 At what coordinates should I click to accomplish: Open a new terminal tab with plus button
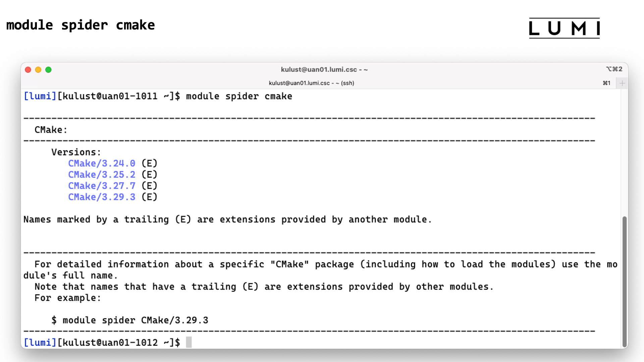tap(622, 83)
